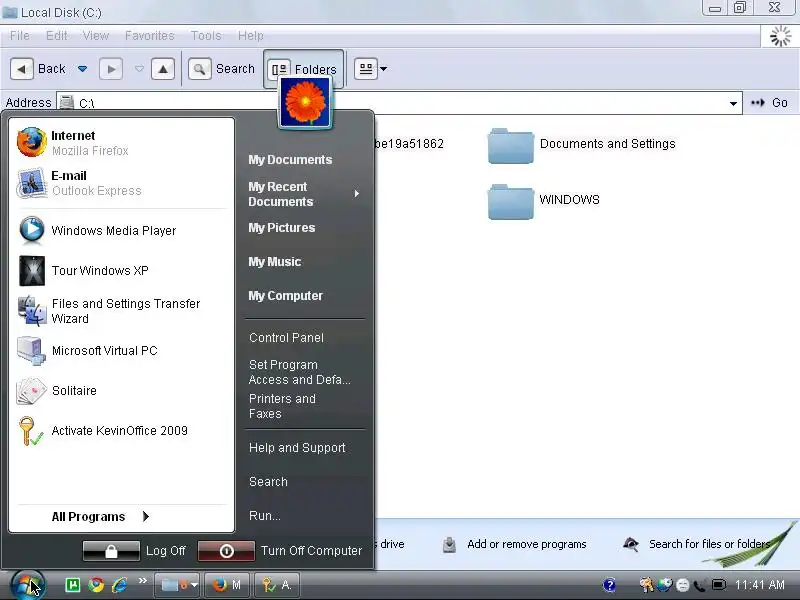Click the user account flower picture
Image resolution: width=800 pixels, height=600 pixels.
pos(305,102)
